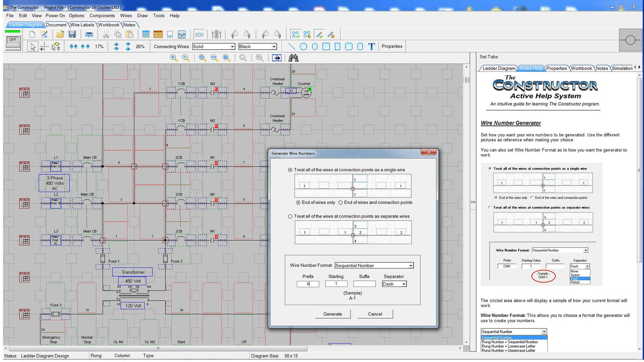Viewport: 644px width, 362px height.
Task: Click the Zoom In magnifier icon
Action: (x=173, y=58)
